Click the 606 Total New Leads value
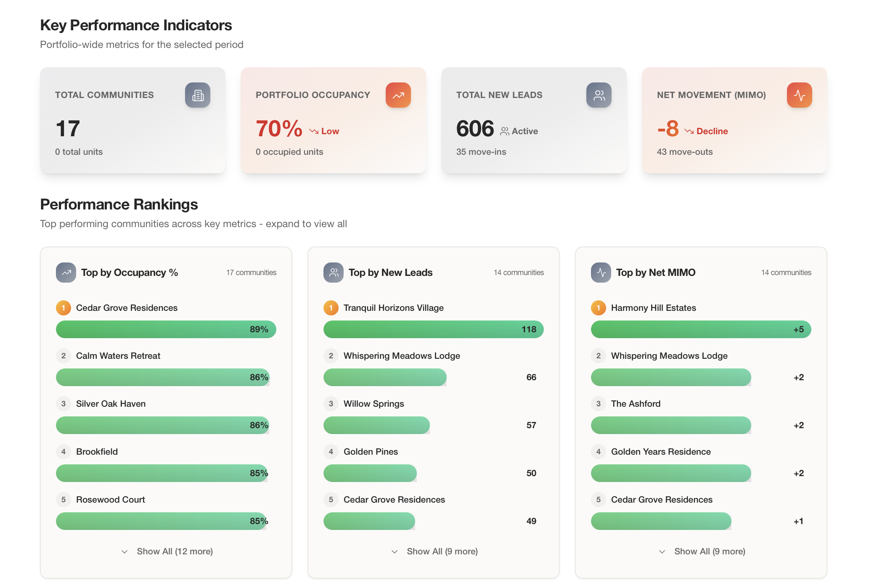 coord(475,129)
